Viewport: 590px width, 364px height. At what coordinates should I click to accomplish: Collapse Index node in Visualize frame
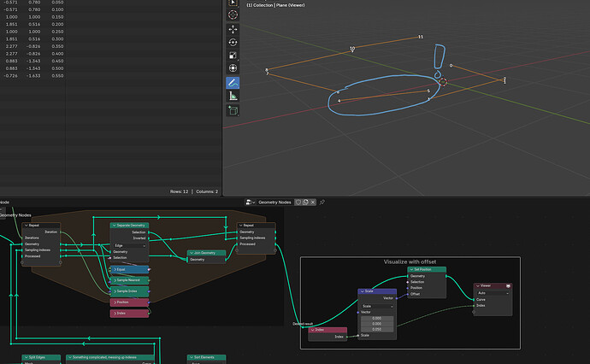[312, 330]
